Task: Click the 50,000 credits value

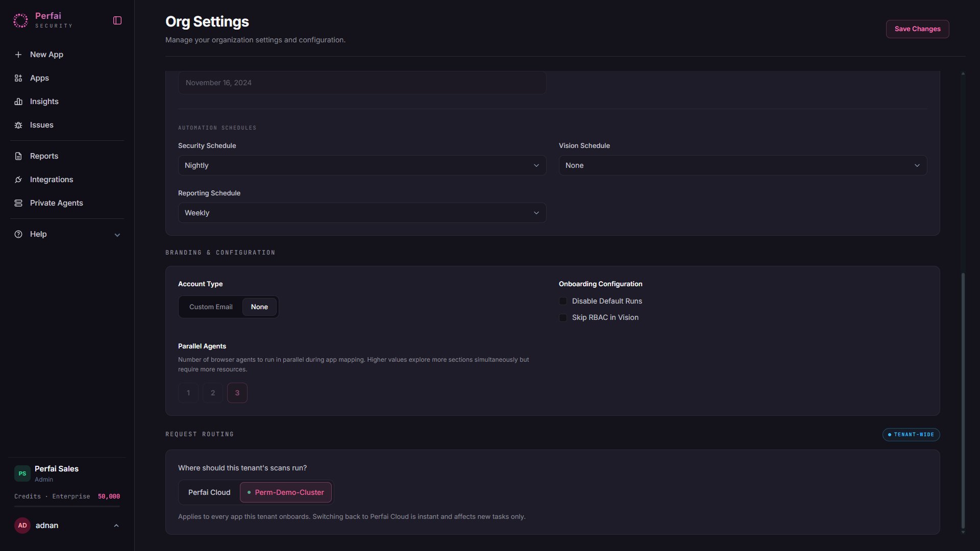Action: click(109, 496)
